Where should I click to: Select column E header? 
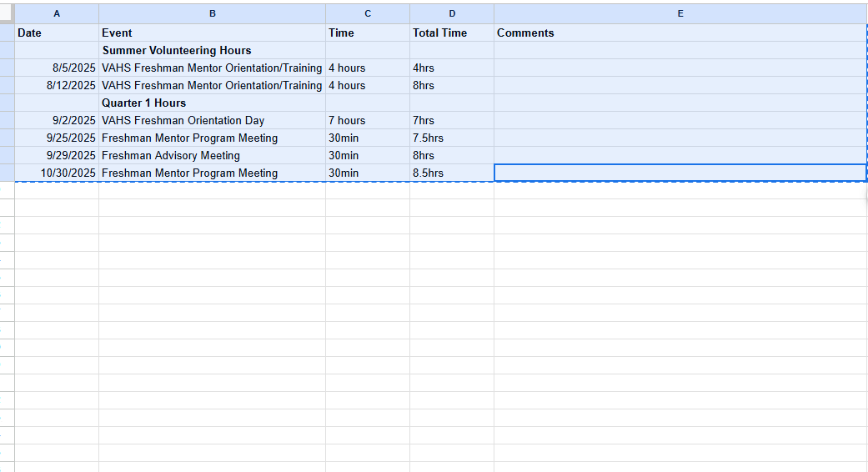pos(680,14)
